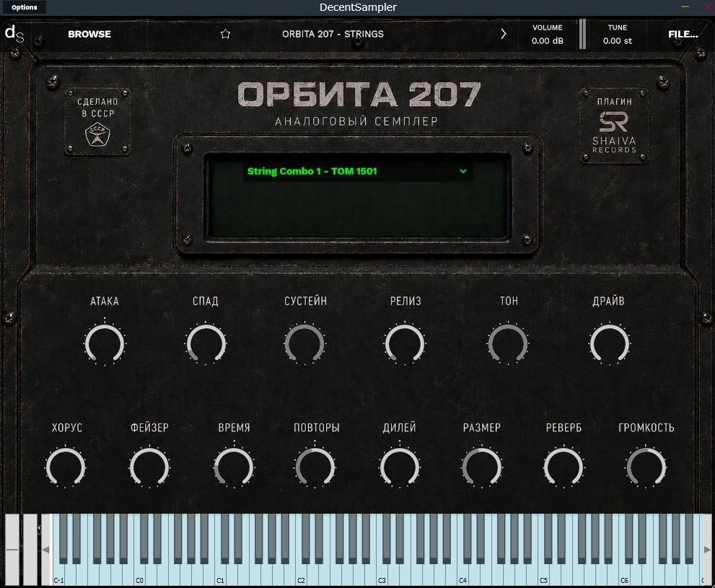
Task: Click the ДРАЙВ knob
Action: 610,343
